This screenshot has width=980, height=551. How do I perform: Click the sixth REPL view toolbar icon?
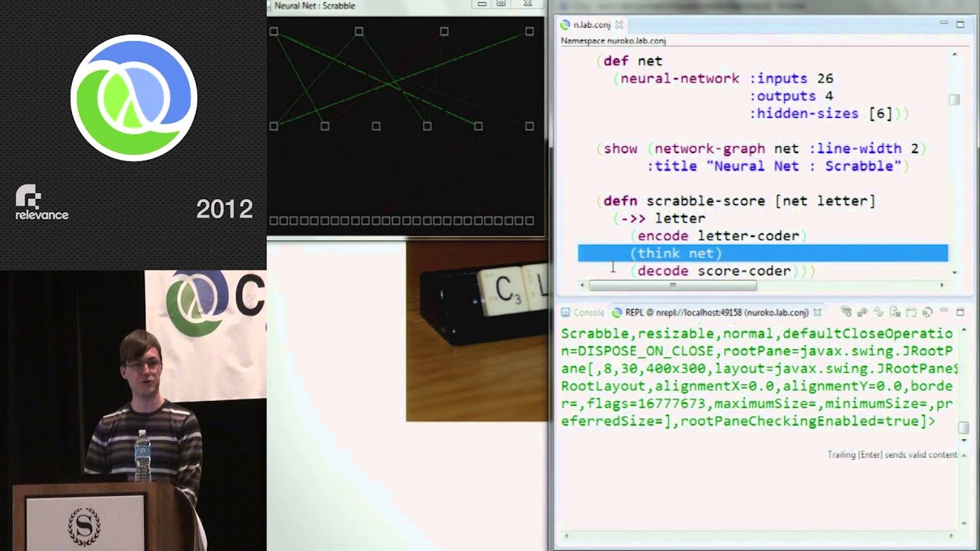click(927, 312)
